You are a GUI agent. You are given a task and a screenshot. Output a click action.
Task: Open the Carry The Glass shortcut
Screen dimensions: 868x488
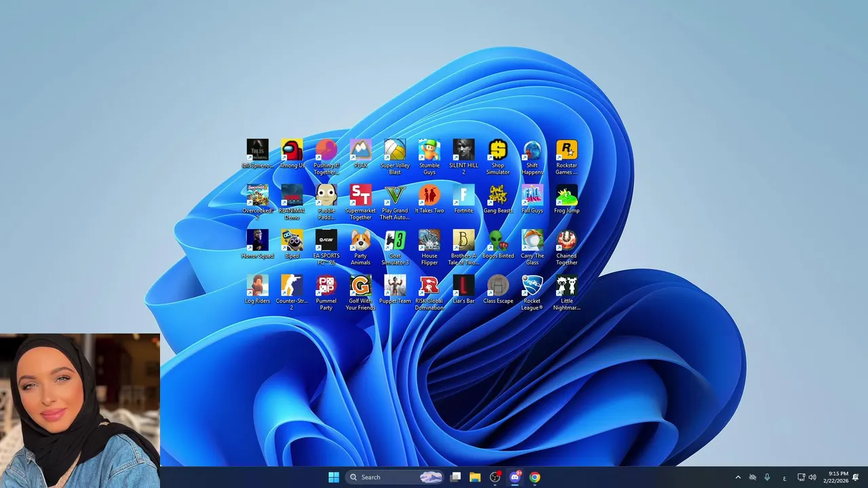tap(532, 247)
